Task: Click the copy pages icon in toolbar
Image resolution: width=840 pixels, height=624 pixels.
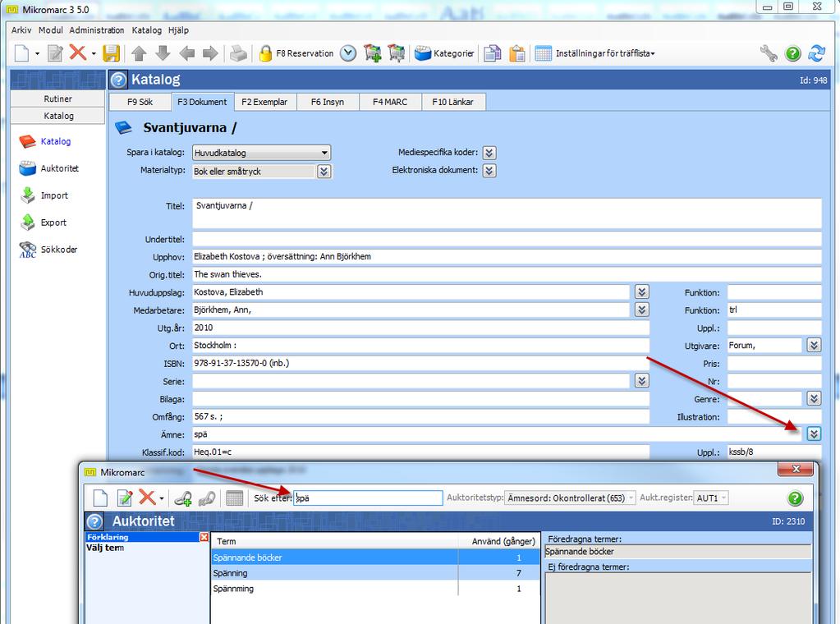Action: (493, 53)
